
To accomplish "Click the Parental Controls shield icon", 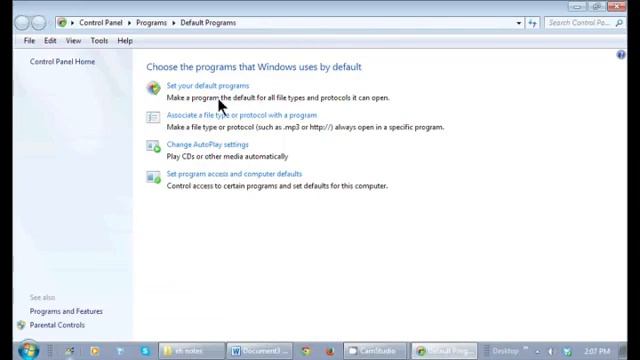I will point(21,325).
